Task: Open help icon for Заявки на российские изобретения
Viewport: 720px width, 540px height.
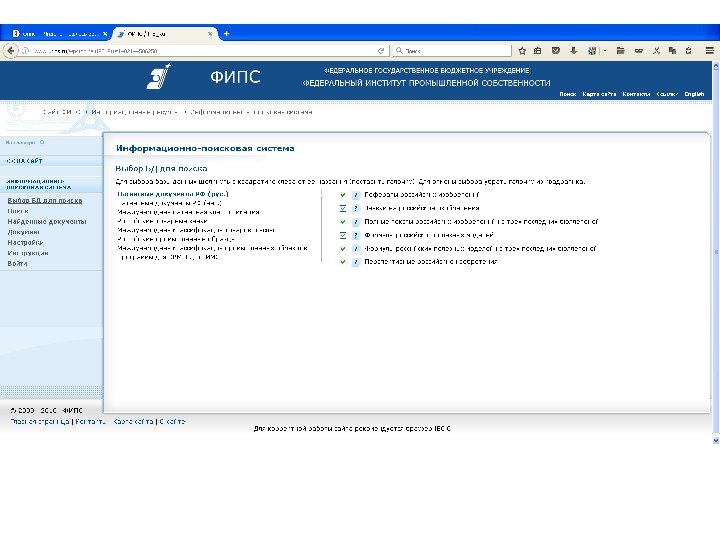Action: [355, 208]
